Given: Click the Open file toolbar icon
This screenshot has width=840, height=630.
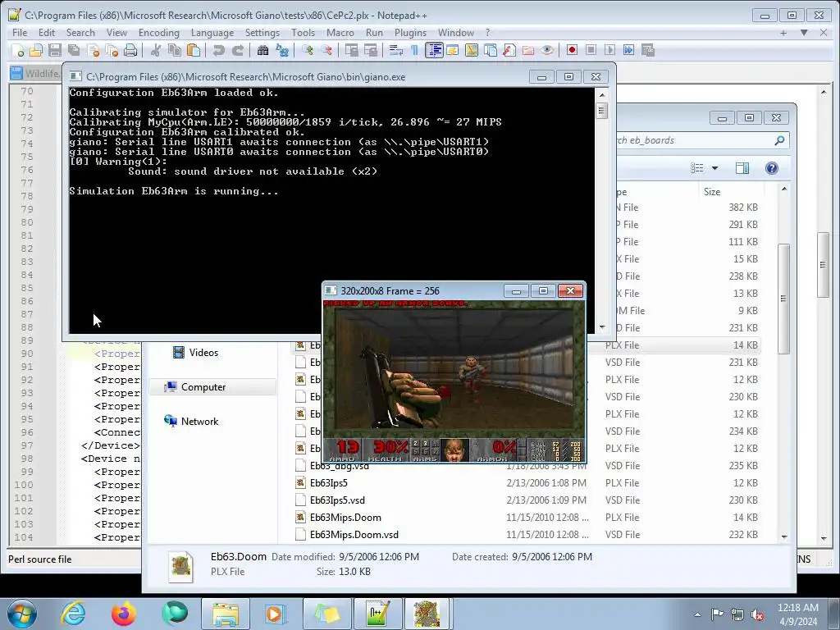Looking at the screenshot, I should [36, 50].
